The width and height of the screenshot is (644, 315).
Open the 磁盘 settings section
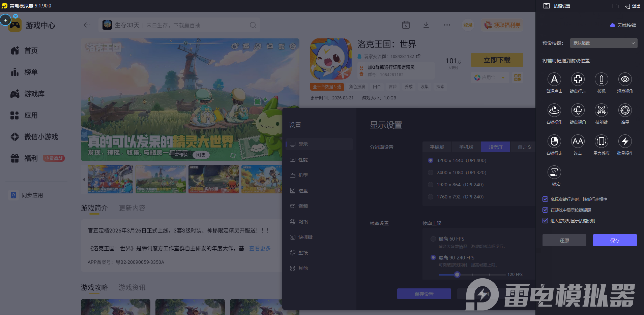click(x=319, y=191)
